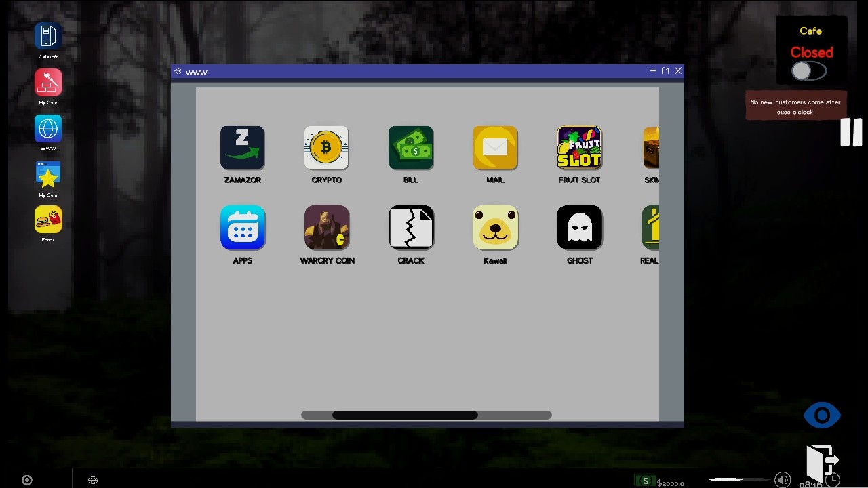Image resolution: width=868 pixels, height=488 pixels.
Task: Open the BILL app
Action: pos(410,148)
